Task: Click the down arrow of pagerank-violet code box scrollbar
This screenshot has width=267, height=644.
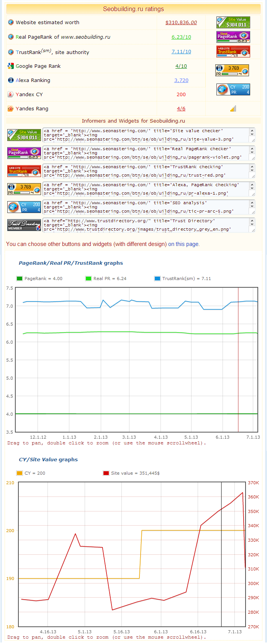Action: (x=252, y=152)
